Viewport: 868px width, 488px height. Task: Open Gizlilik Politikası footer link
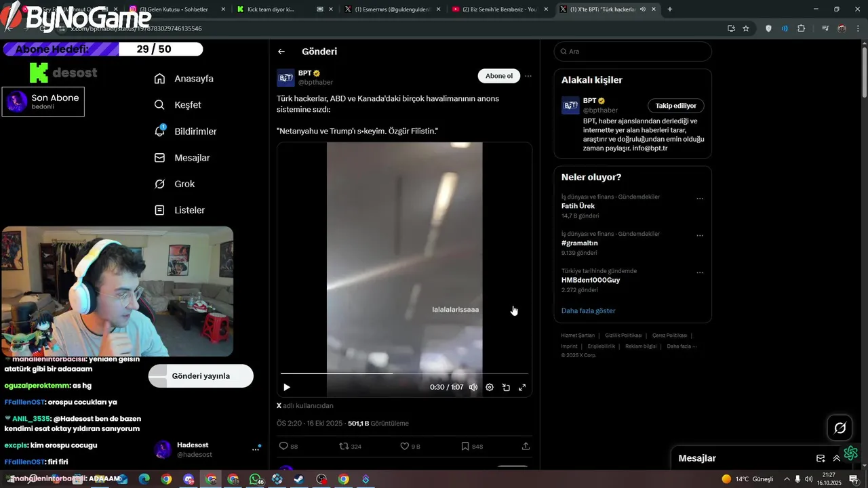(623, 335)
